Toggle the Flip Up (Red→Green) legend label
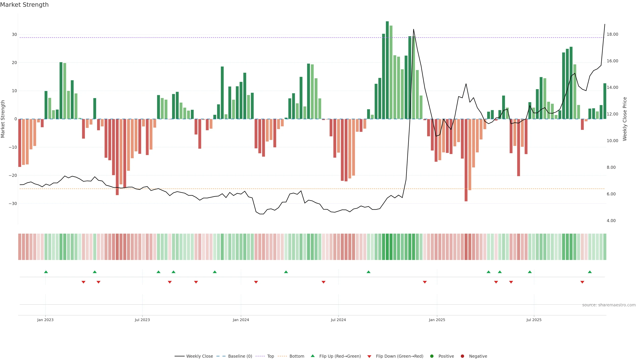The width and height of the screenshot is (644, 362). [340, 356]
